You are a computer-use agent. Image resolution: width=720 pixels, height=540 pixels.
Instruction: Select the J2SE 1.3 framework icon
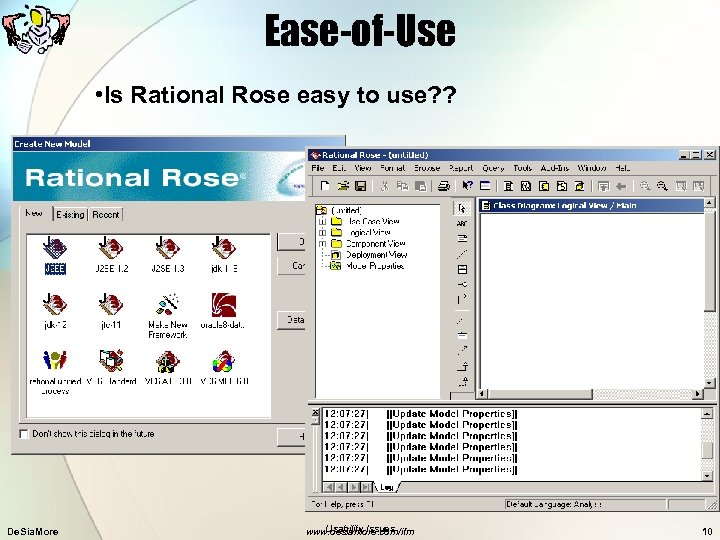pos(168,255)
